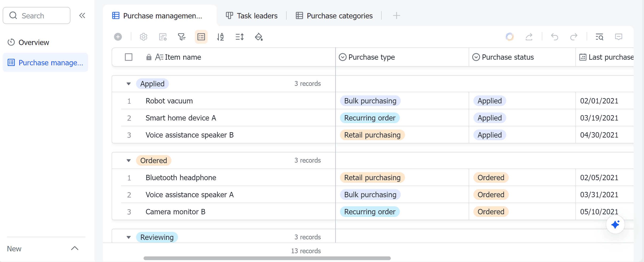Open view settings gear icon
The height and width of the screenshot is (262, 644).
coord(144,37)
